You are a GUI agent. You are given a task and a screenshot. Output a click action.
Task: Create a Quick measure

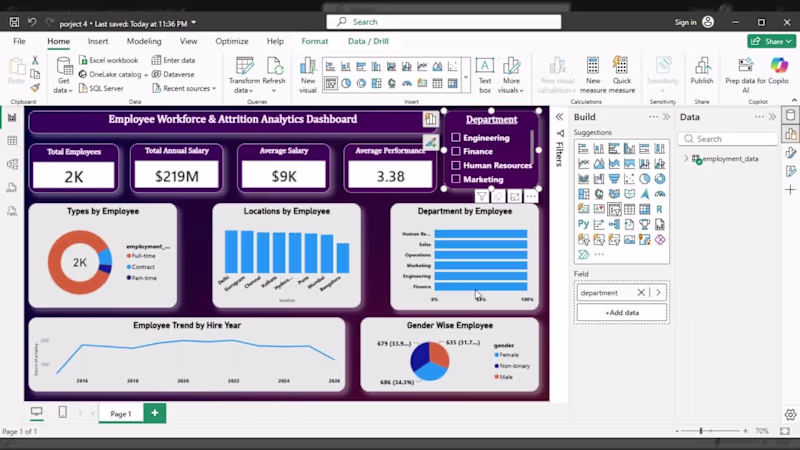621,75
